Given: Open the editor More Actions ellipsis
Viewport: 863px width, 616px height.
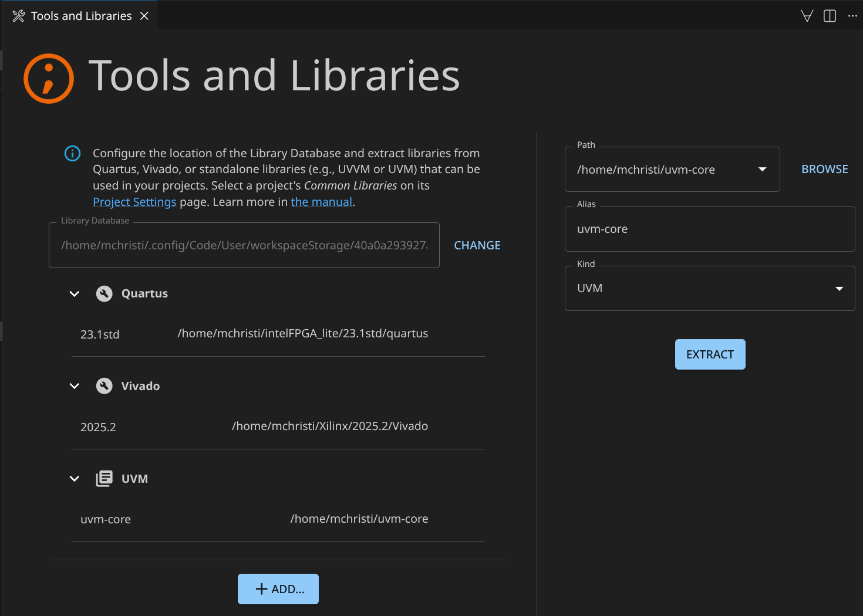Looking at the screenshot, I should click(x=852, y=16).
